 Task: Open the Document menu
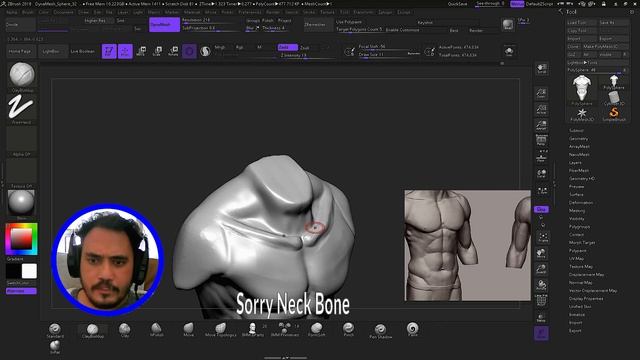point(64,13)
